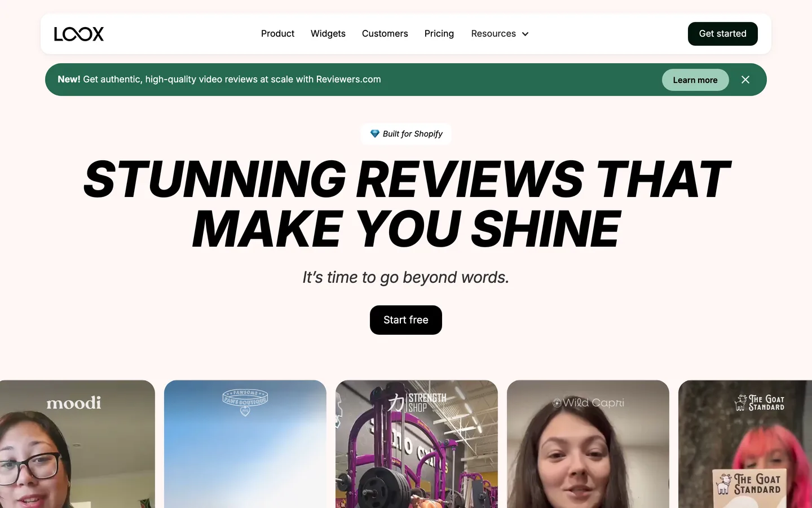Viewport: 812px width, 508px height.
Task: Click the diamond icon in the Shopify badge
Action: pyautogui.click(x=375, y=134)
